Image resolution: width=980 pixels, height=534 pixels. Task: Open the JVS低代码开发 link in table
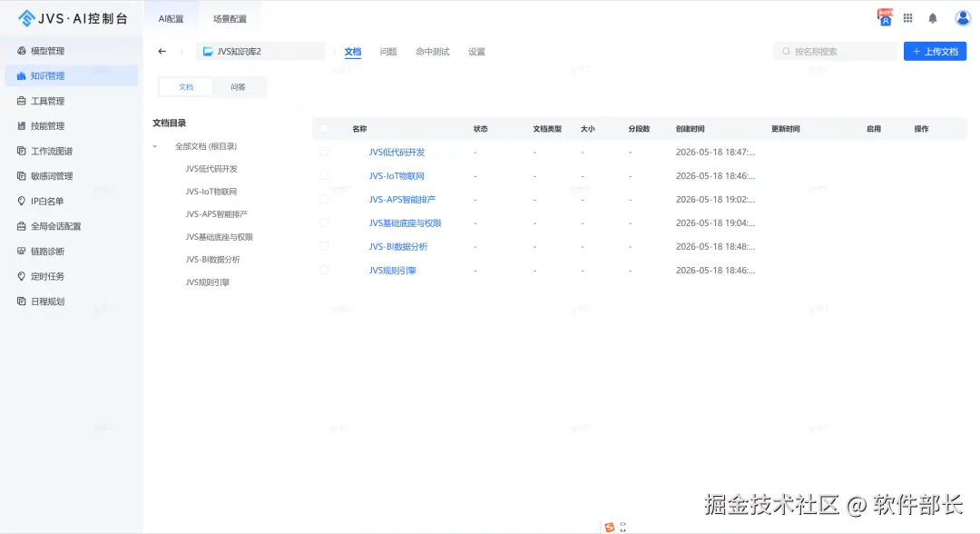pyautogui.click(x=397, y=152)
